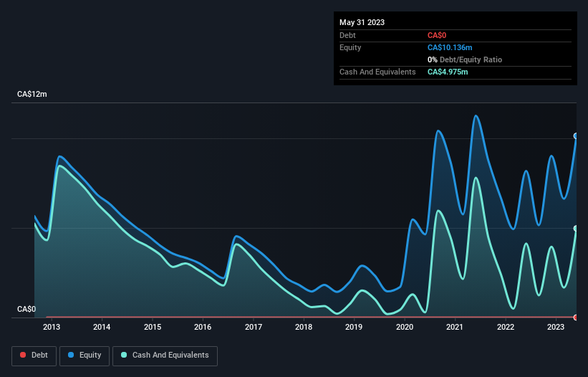Select the Equity end data point marker
Viewport: 588px width, 377px height.
tap(576, 135)
